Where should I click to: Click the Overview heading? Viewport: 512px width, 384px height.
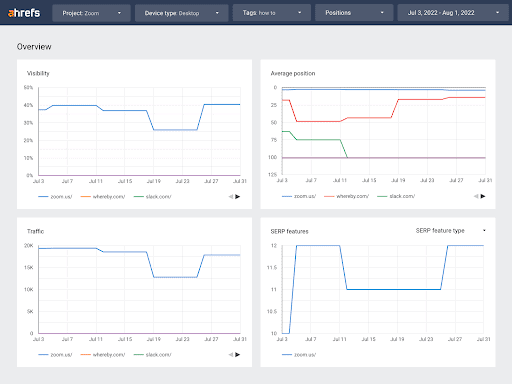[34, 47]
